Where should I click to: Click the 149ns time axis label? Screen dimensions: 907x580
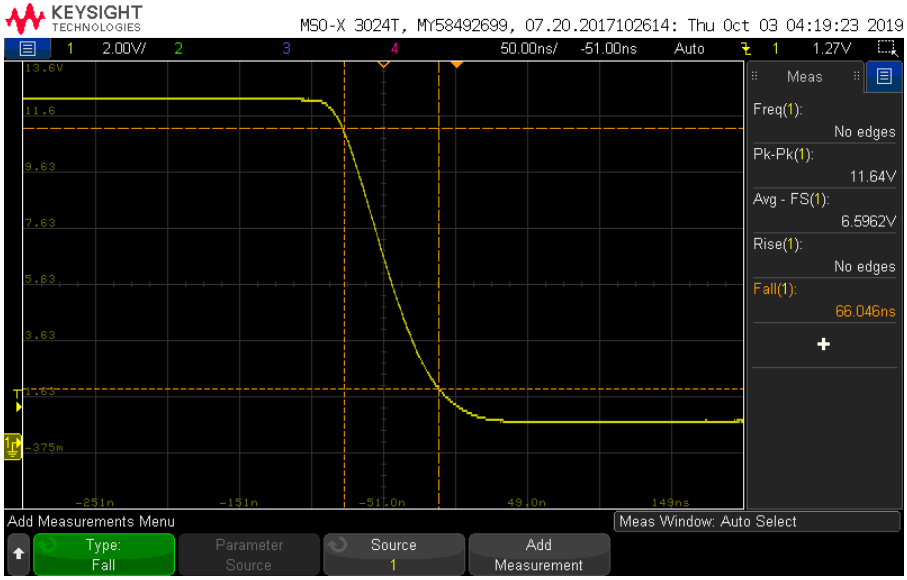point(670,503)
